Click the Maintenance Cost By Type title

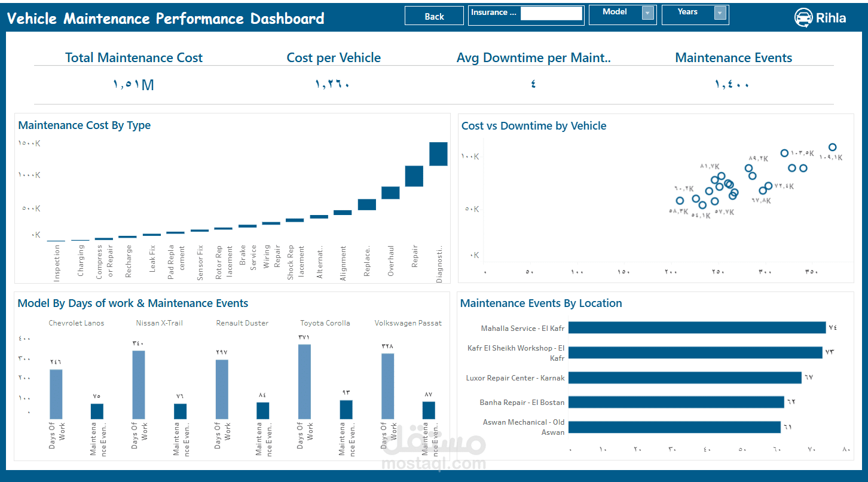click(x=84, y=125)
